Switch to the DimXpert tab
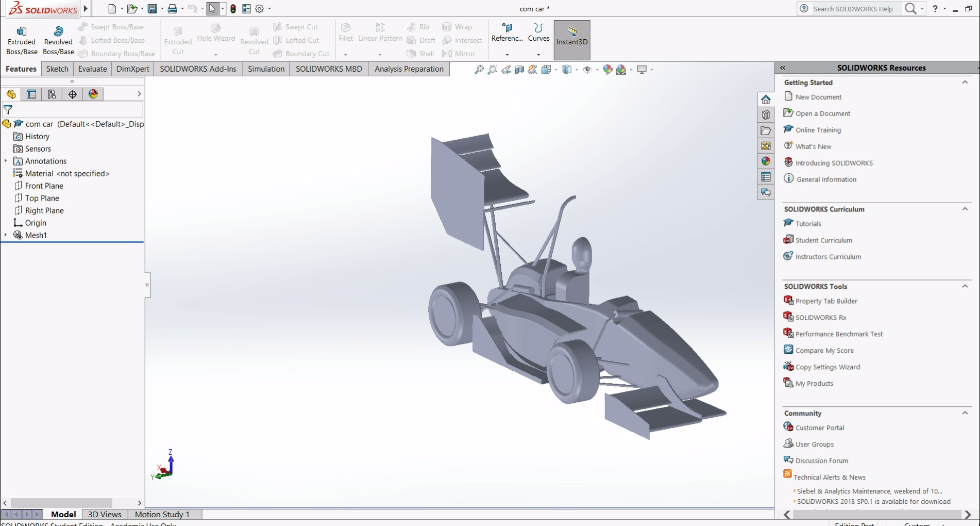Image resolution: width=980 pixels, height=526 pixels. point(133,69)
